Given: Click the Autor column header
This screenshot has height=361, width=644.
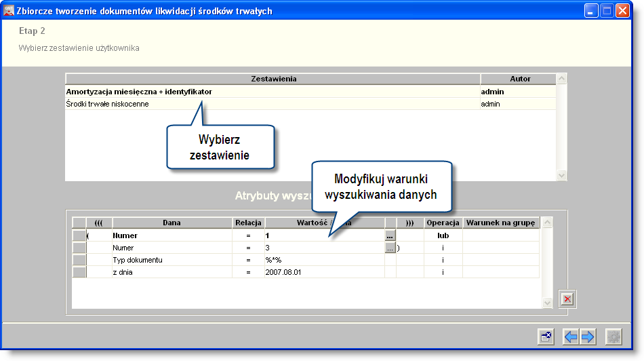Looking at the screenshot, I should pos(519,79).
